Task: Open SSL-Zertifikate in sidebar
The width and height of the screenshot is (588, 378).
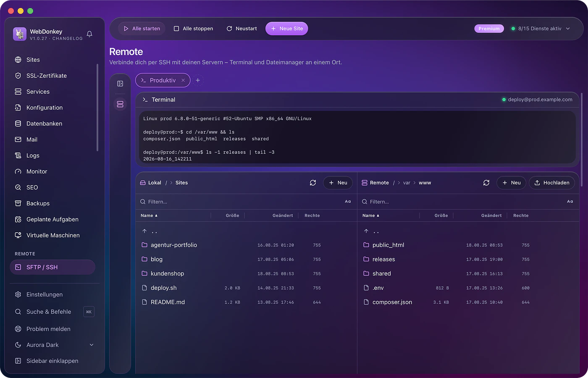Action: pos(52,76)
